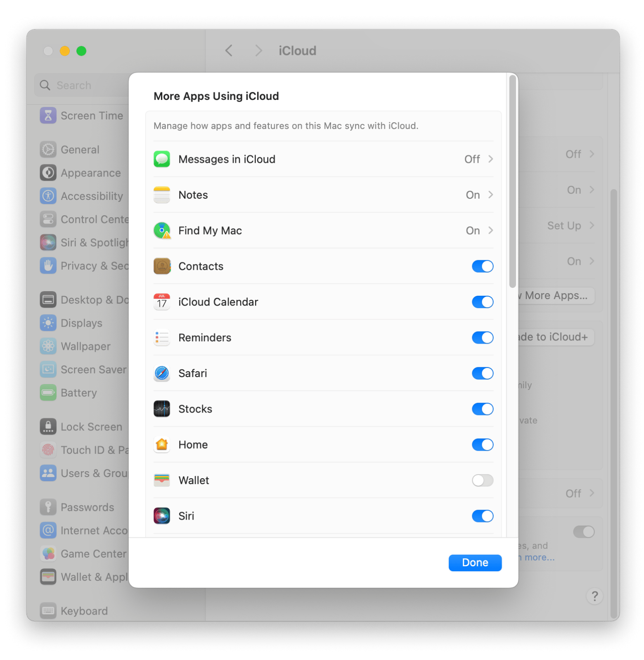Select Desktop & Dock in sidebar

pos(84,300)
